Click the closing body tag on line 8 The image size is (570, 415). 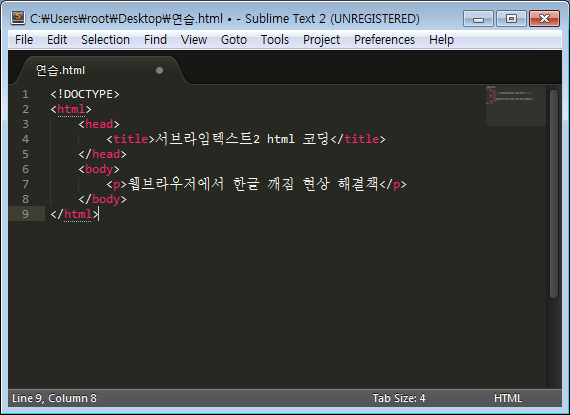click(103, 199)
